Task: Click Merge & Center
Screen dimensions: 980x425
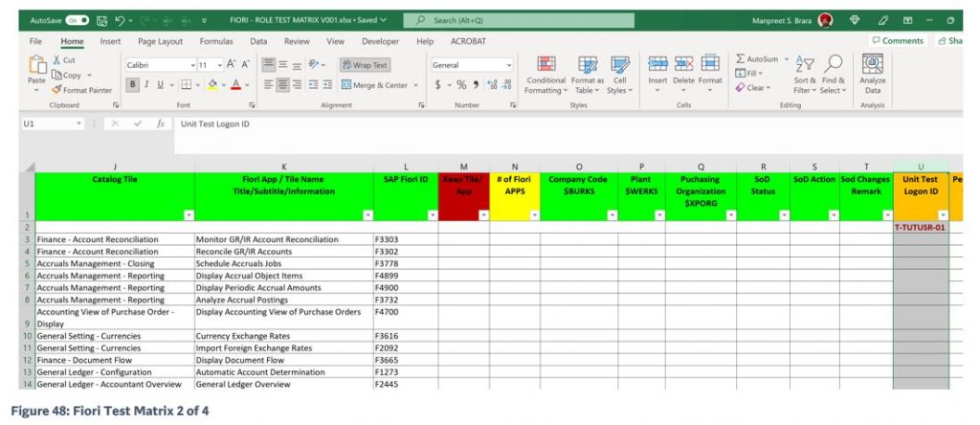Action: [375, 85]
